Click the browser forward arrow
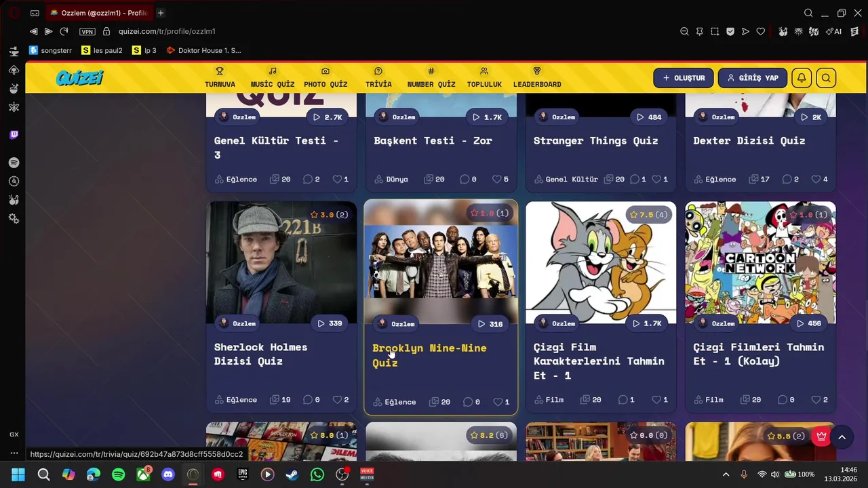The width and height of the screenshot is (868, 488). 48,31
